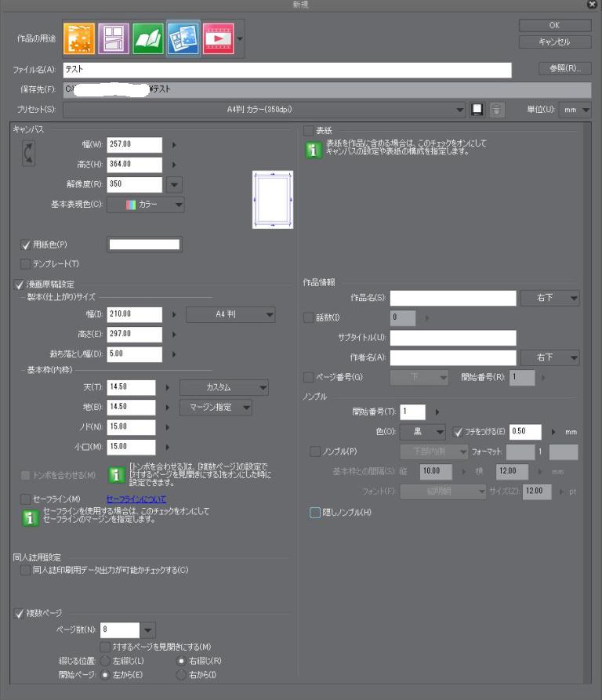Open the 作者名 position 右下 dropdown

tap(549, 357)
